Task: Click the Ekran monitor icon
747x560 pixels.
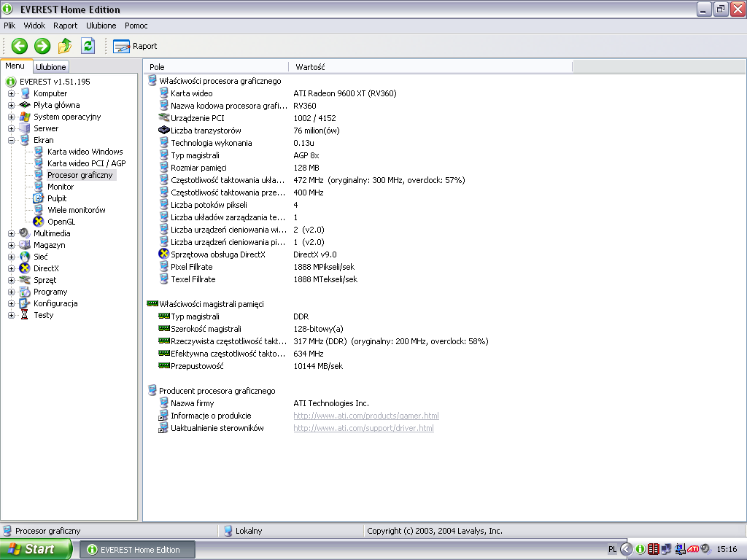Action: [25, 140]
